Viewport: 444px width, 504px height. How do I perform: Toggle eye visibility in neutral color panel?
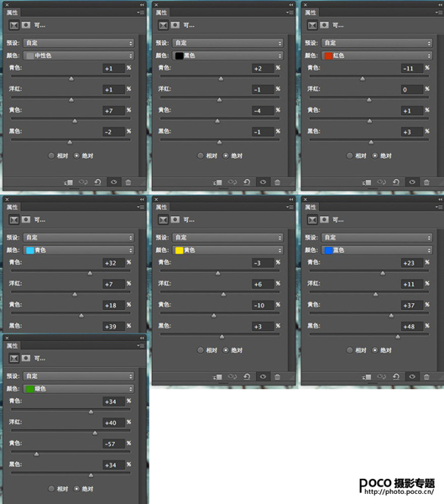(114, 182)
